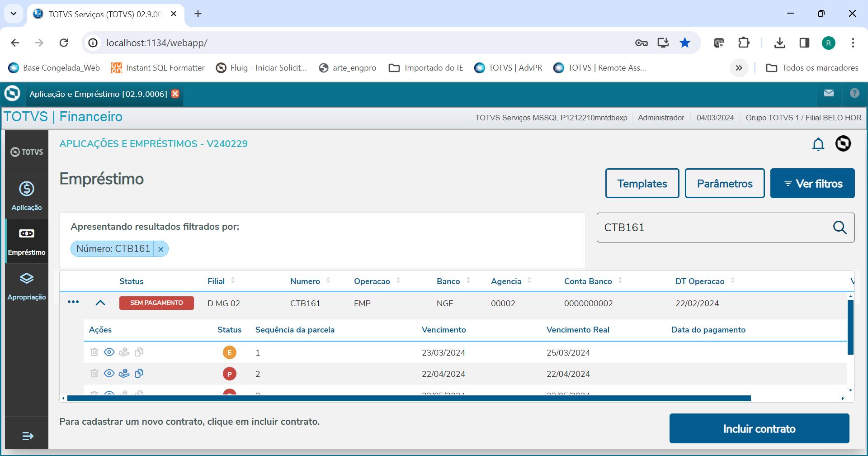Screen dimensions: 868x456
Task: Open the help question mark icon
Action: coord(854,93)
